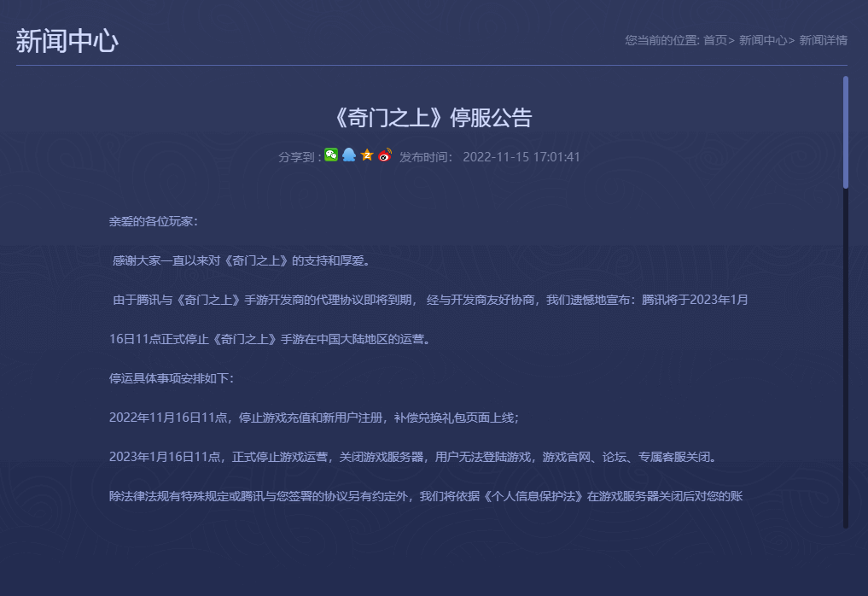Click the yellow star QZone icon

366,155
